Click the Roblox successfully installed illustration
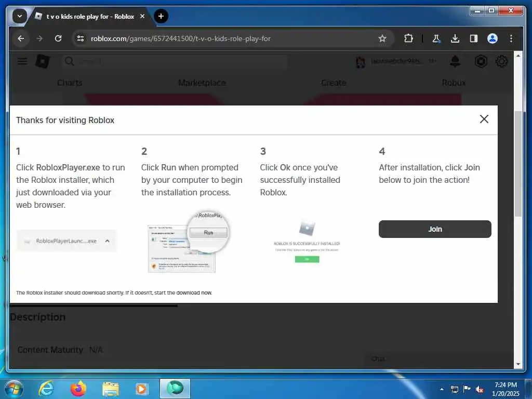 point(307,242)
